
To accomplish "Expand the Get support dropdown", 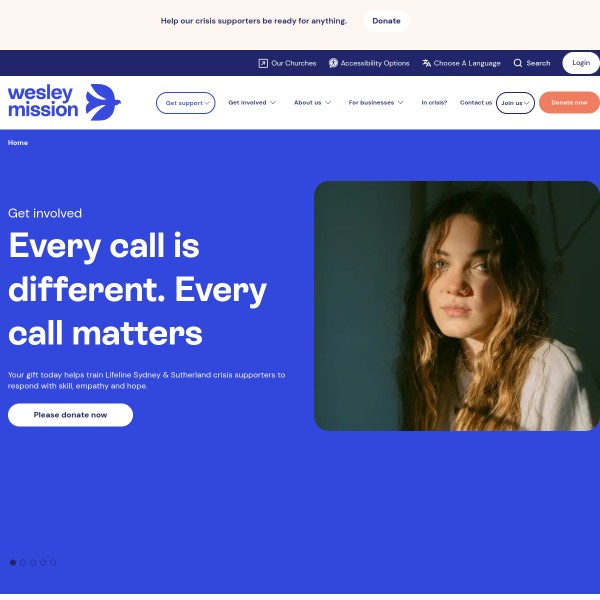I will tap(186, 103).
